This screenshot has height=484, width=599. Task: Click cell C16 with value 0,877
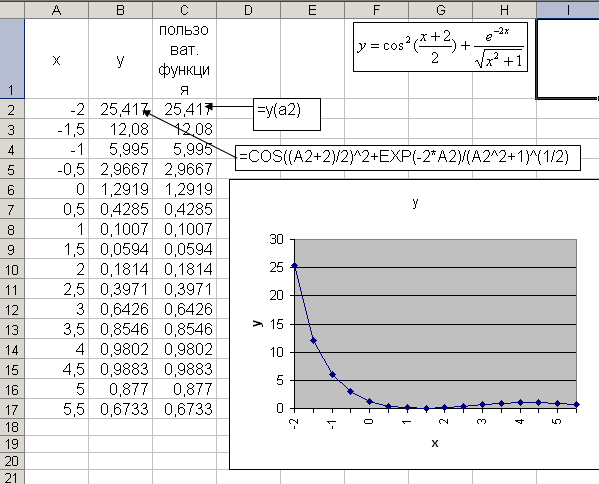[184, 389]
